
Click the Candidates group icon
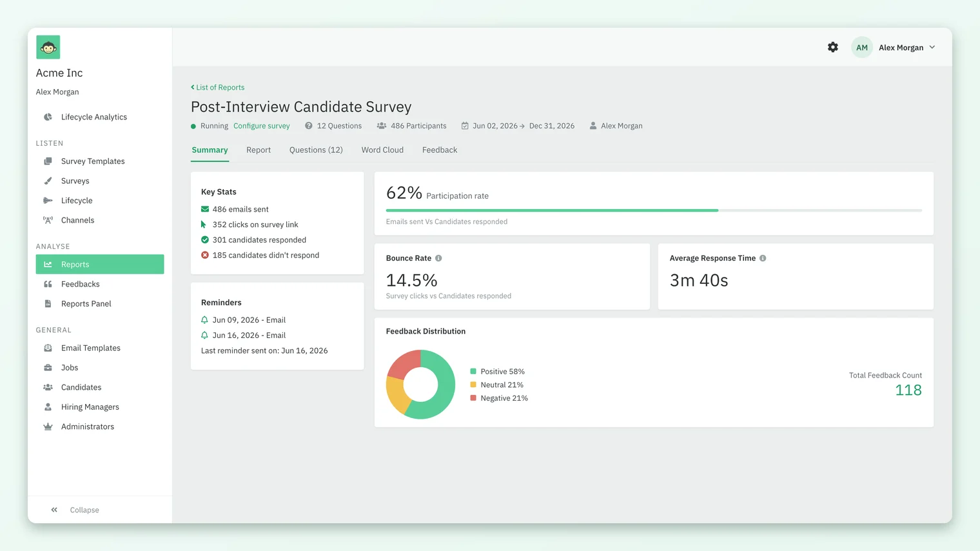tap(48, 387)
